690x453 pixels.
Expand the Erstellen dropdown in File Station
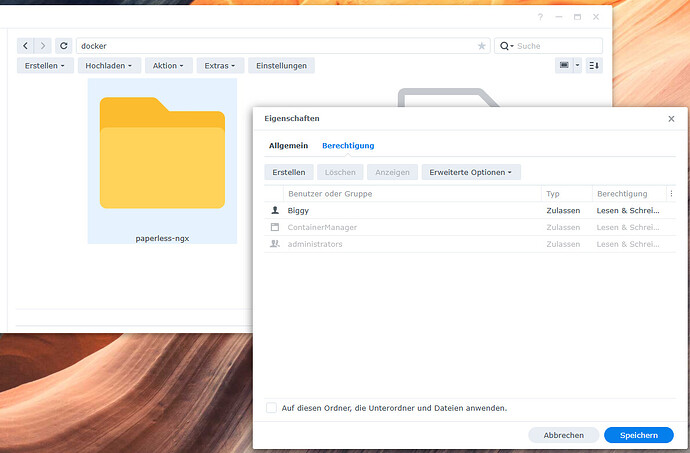coord(46,65)
